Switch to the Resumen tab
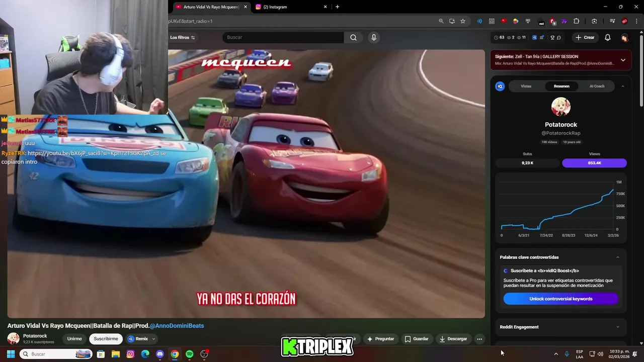This screenshot has height=362, width=644. 561,86
